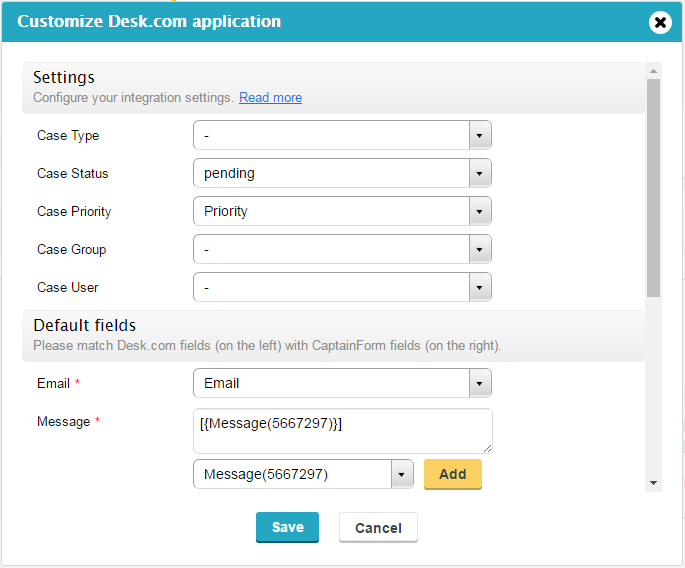Click the Settings section heading
Image resolution: width=685 pixels, height=568 pixels.
64,77
